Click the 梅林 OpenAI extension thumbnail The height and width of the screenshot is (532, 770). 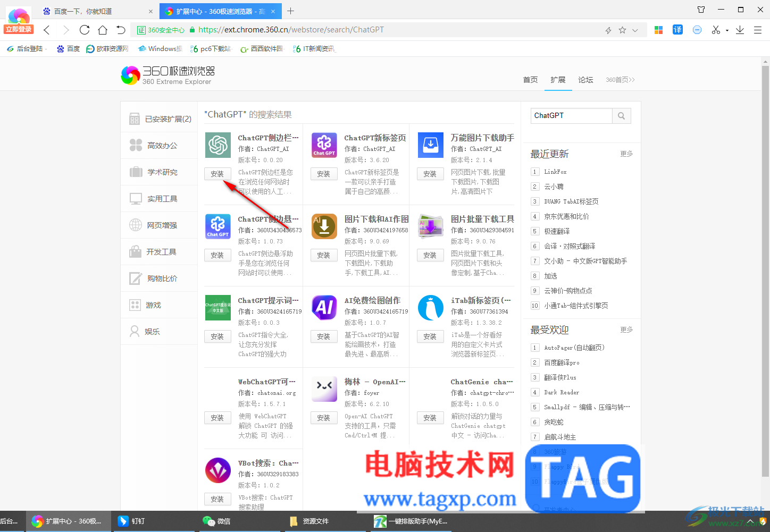pos(324,389)
